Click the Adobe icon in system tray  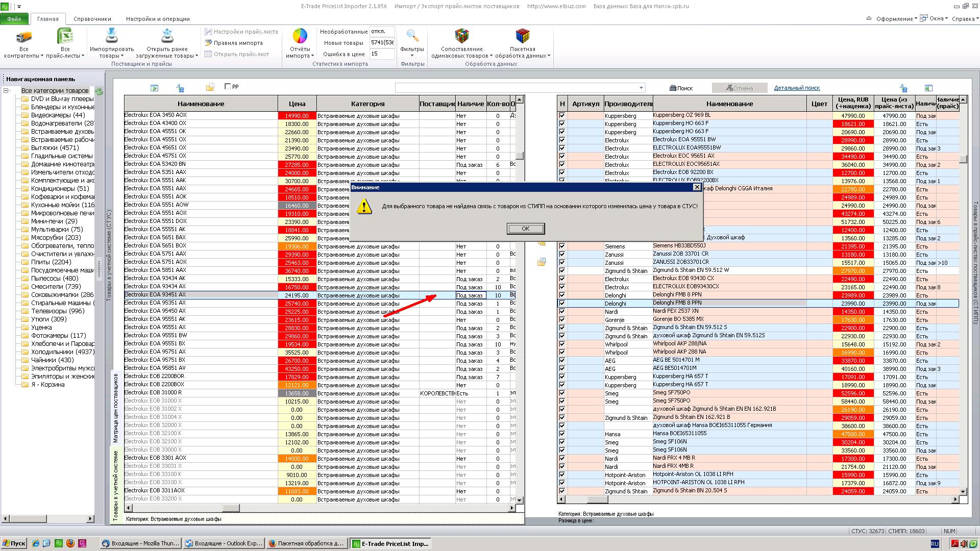954,544
